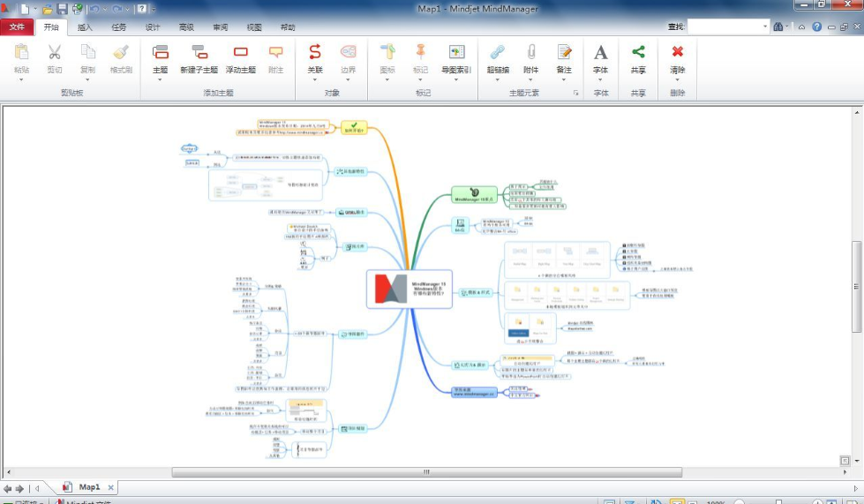This screenshot has width=864, height=504.
Task: Select the Map1 document tab
Action: [x=88, y=487]
